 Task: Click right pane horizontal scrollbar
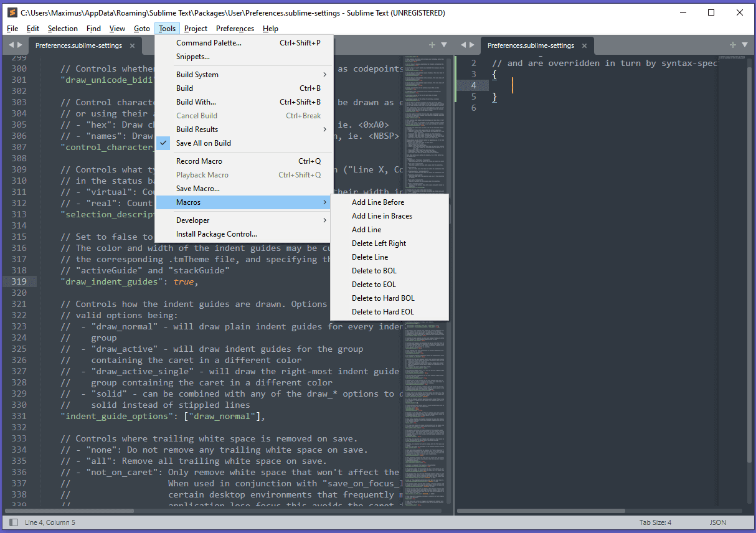point(541,511)
